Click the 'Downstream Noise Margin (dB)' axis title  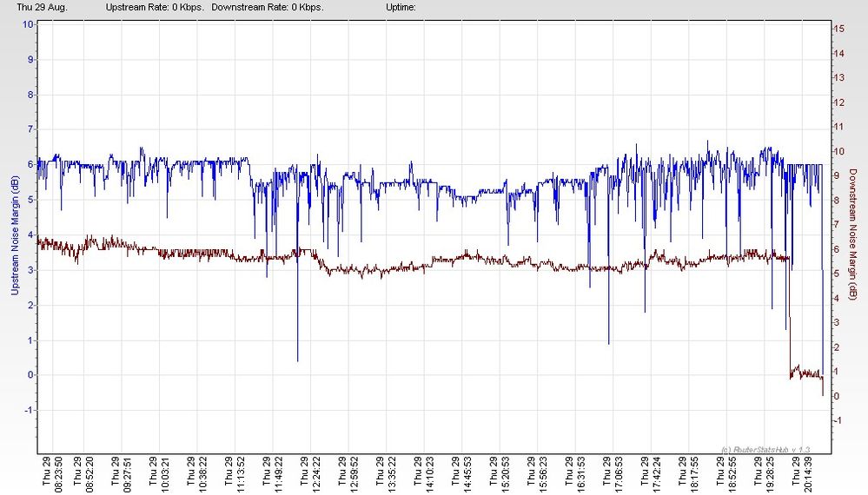853,234
